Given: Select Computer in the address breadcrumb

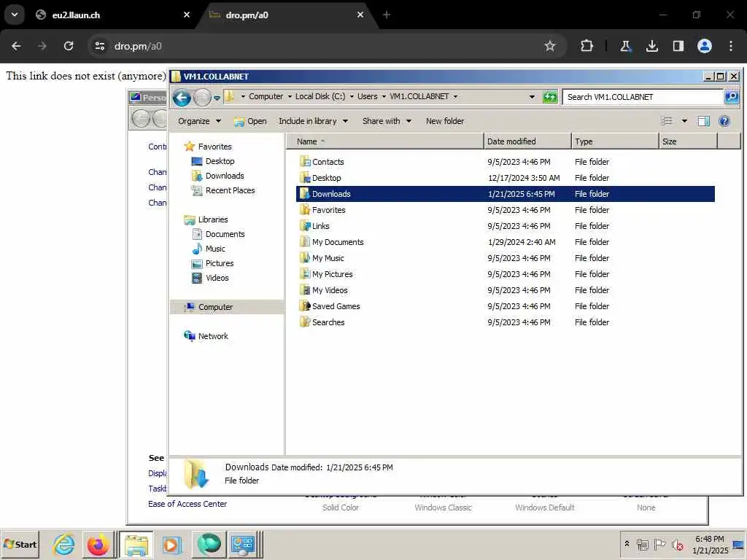Looking at the screenshot, I should pos(266,96).
